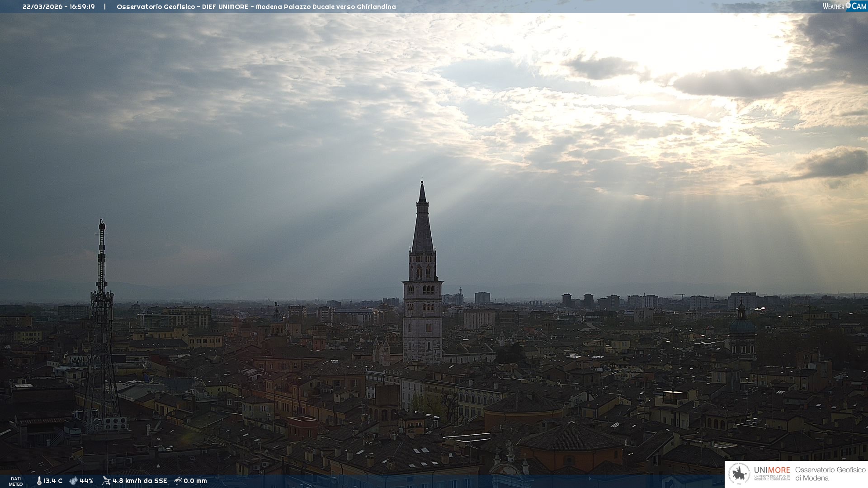Click the UNIMORE university seal emblem
This screenshot has height=488, width=868.
tap(739, 474)
